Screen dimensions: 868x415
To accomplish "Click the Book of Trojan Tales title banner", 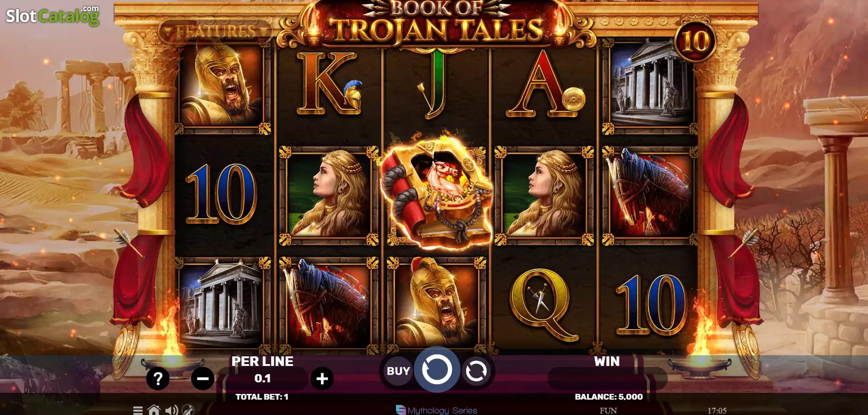I will click(437, 23).
